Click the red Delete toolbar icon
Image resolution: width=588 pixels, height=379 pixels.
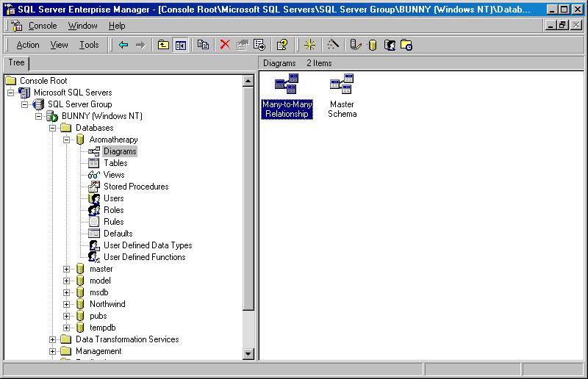225,45
